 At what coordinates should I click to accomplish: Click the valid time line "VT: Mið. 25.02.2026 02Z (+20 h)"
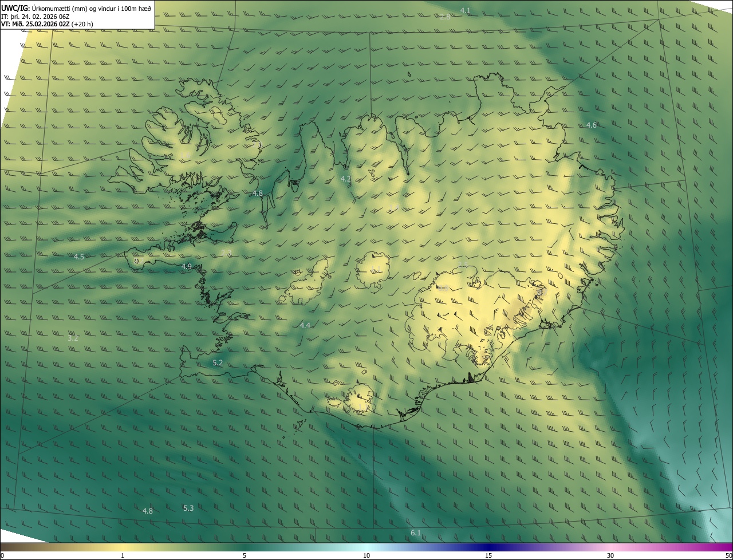[48, 24]
